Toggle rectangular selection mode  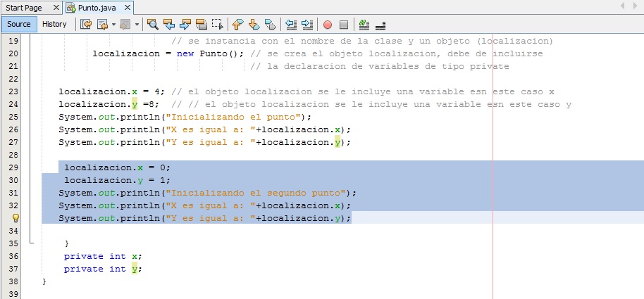click(x=218, y=24)
